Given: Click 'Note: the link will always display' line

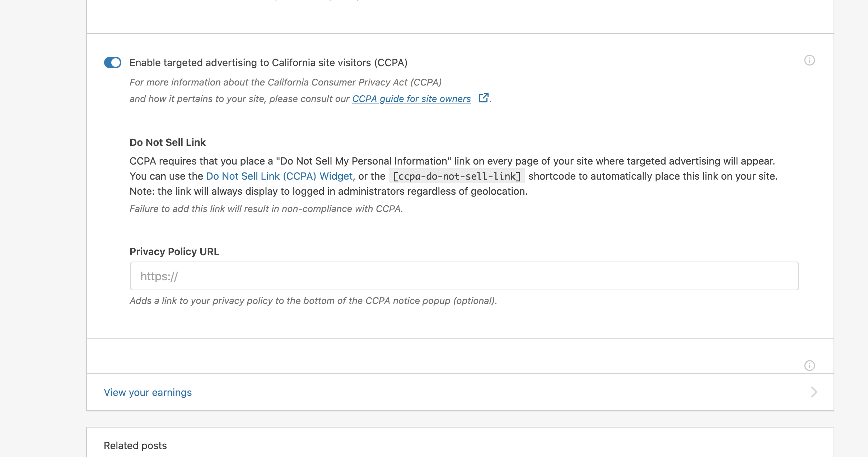Looking at the screenshot, I should pos(328,191).
